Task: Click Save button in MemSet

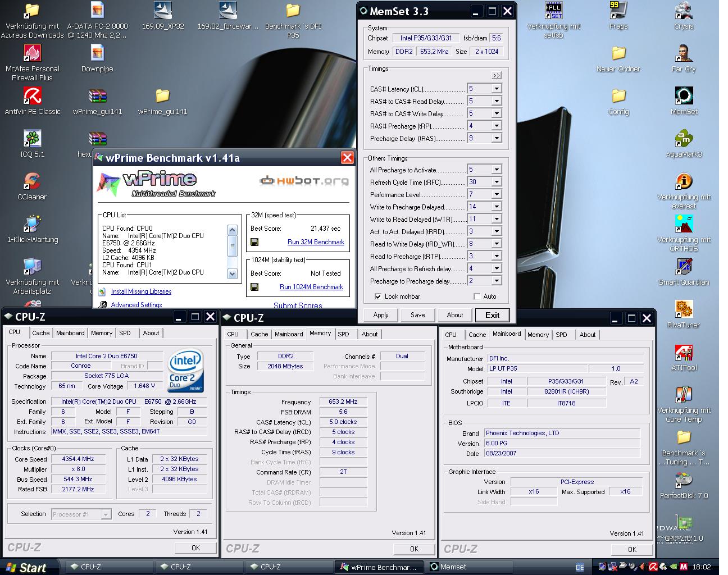Action: [418, 315]
